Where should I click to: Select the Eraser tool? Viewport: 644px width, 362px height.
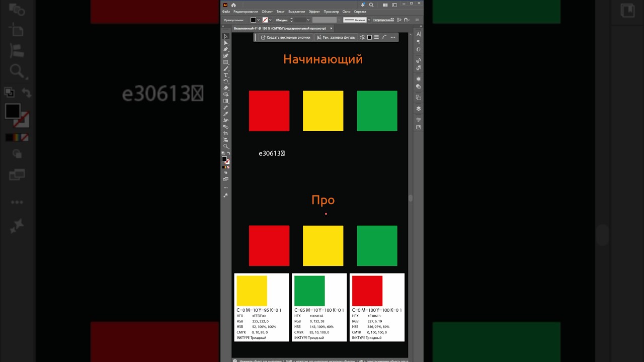[225, 87]
